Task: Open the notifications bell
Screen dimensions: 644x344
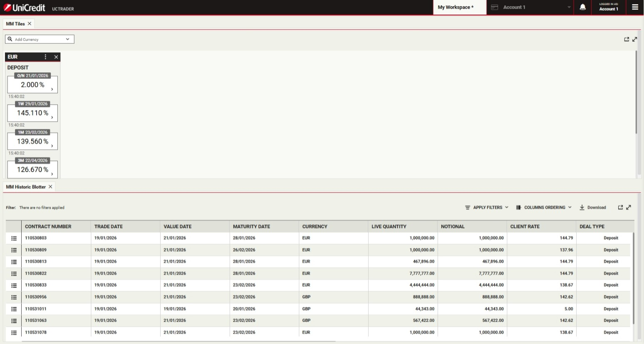Action: pos(582,7)
